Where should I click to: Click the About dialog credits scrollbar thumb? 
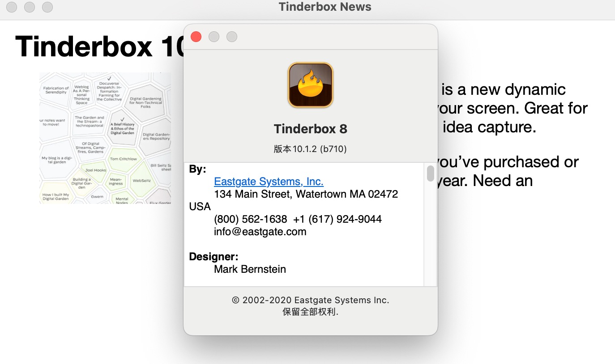click(431, 173)
